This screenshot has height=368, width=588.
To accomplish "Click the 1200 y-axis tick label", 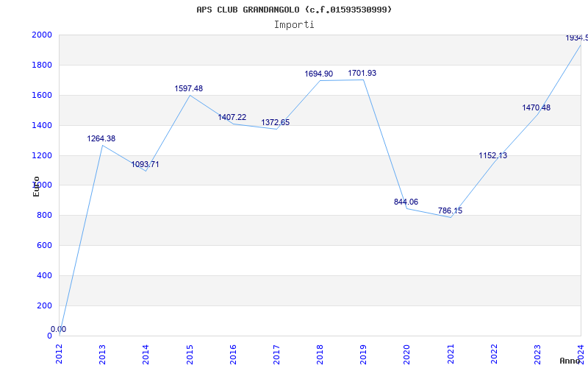I will click(x=42, y=155).
